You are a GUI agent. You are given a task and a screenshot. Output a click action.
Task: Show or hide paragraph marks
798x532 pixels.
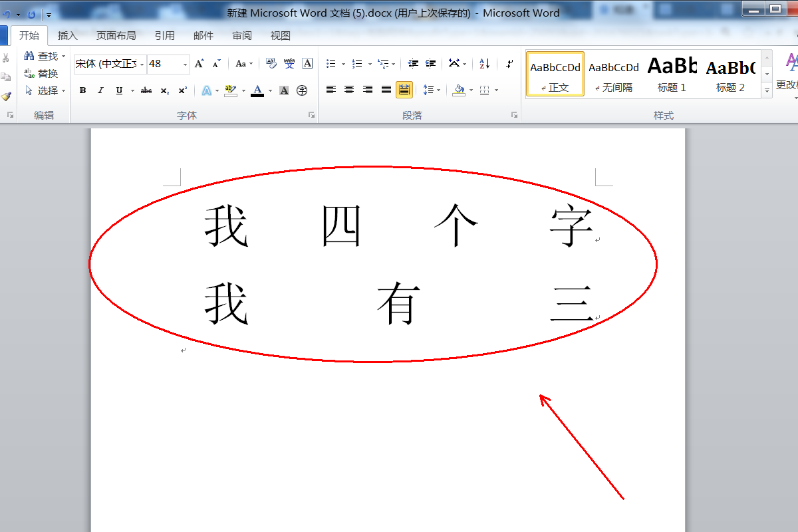509,64
